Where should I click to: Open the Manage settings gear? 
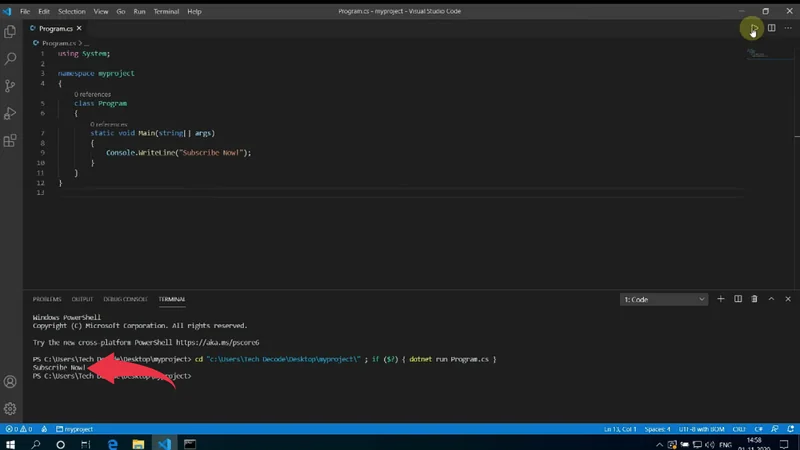(x=11, y=408)
